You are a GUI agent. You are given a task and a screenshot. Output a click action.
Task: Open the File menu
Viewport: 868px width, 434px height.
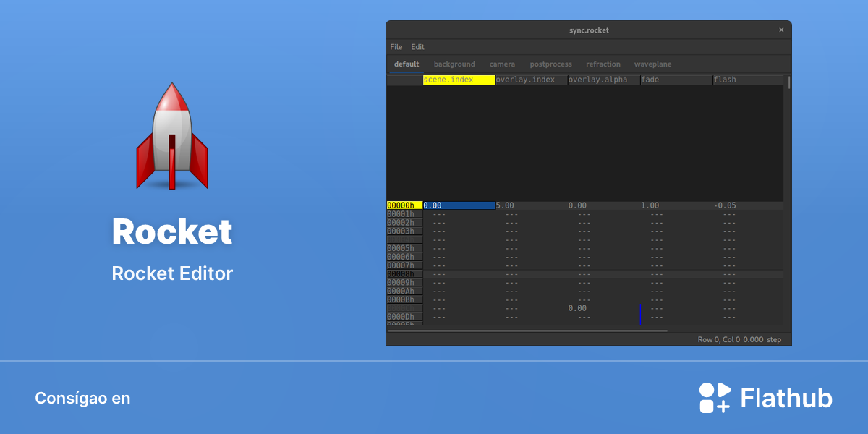[x=396, y=47]
